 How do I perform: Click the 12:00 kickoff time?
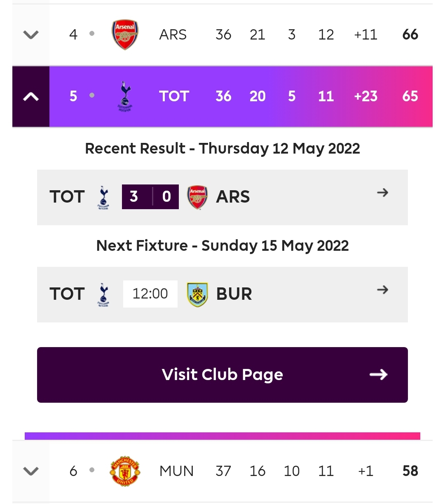tap(150, 294)
